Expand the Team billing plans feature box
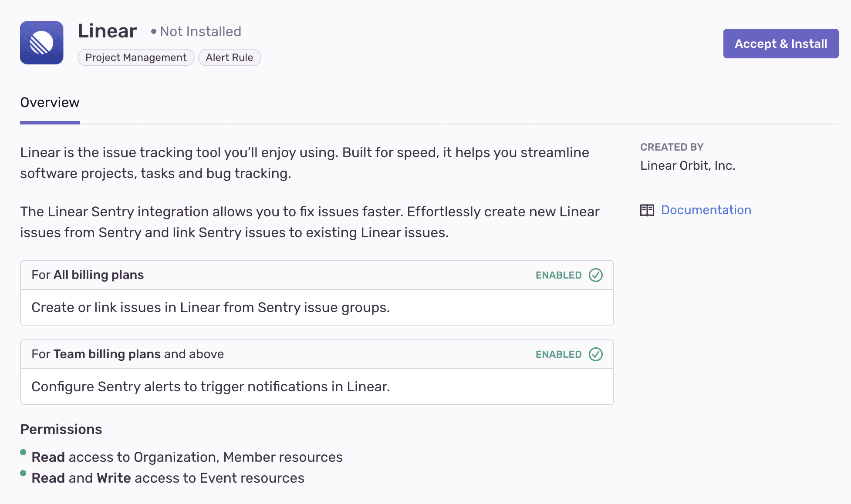The height and width of the screenshot is (504, 851). 317,354
